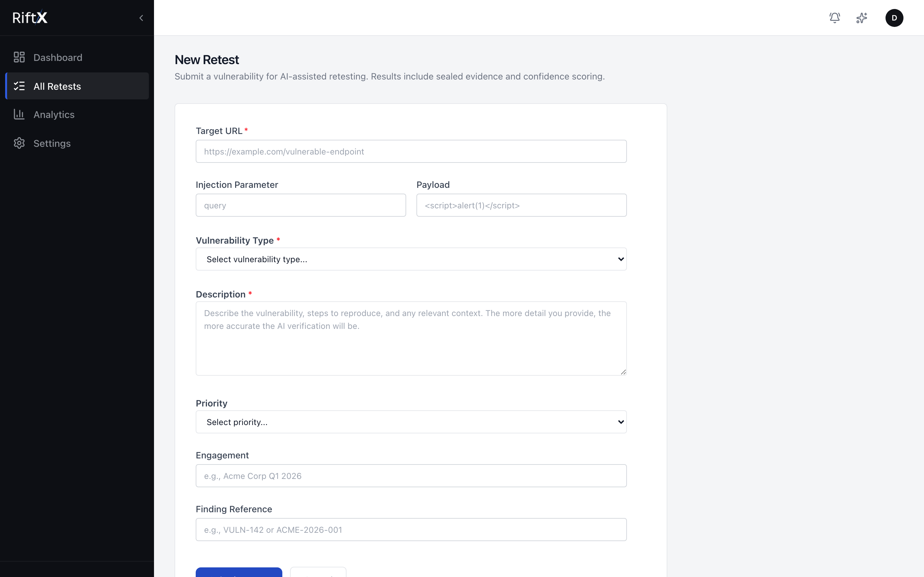Screen dimensions: 924x577
Task: Open the Dashboard grid icon
Action: click(19, 57)
